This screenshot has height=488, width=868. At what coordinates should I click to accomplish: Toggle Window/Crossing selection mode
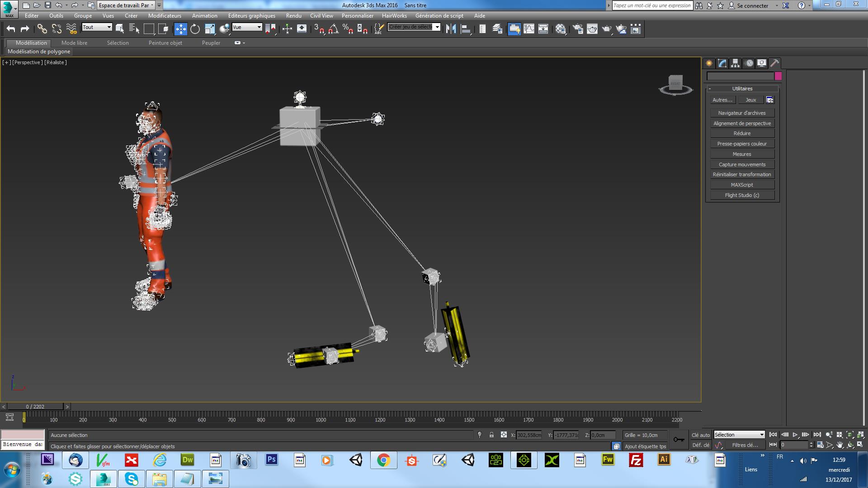click(x=163, y=29)
